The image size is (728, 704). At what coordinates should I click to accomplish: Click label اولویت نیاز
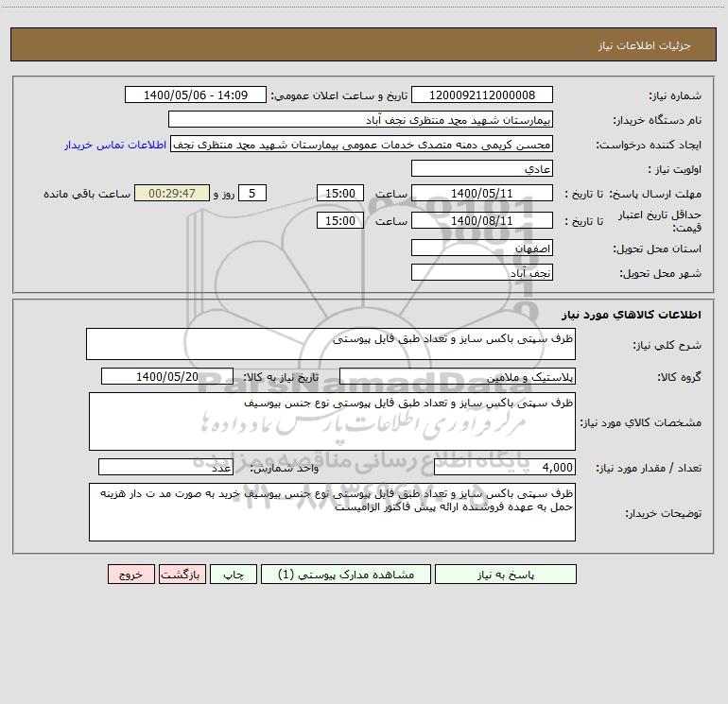[675, 169]
